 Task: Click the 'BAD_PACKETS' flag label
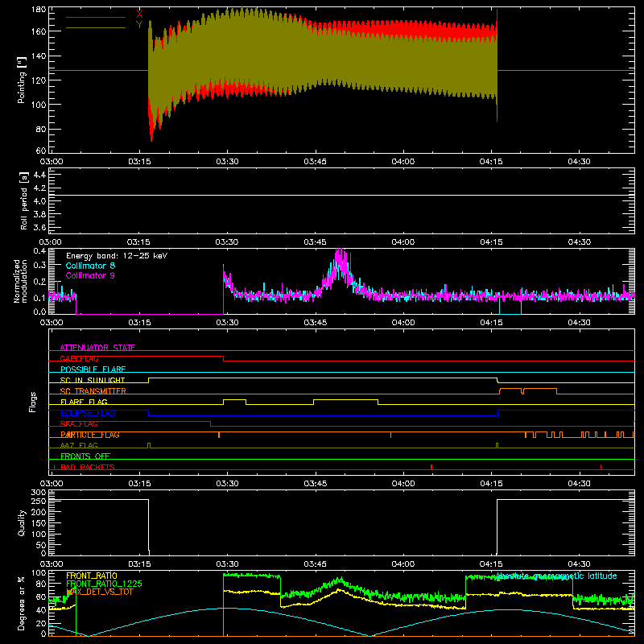[x=88, y=467]
